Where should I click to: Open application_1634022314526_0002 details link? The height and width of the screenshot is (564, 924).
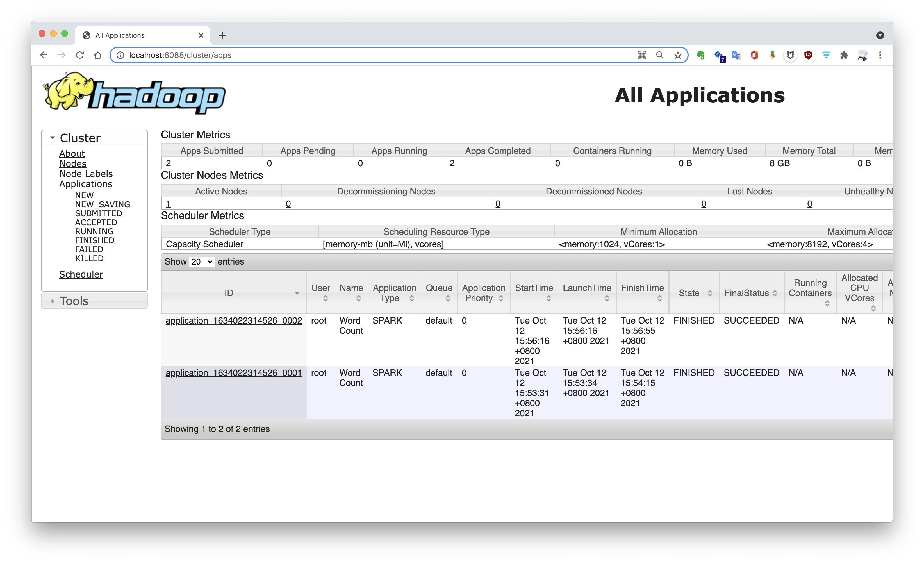point(234,321)
